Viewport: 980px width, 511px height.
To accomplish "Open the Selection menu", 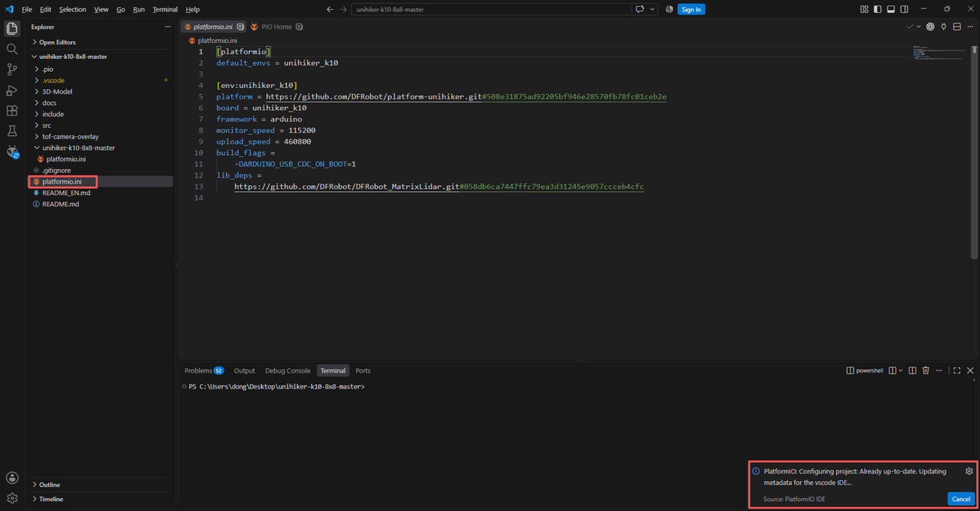I will [73, 9].
